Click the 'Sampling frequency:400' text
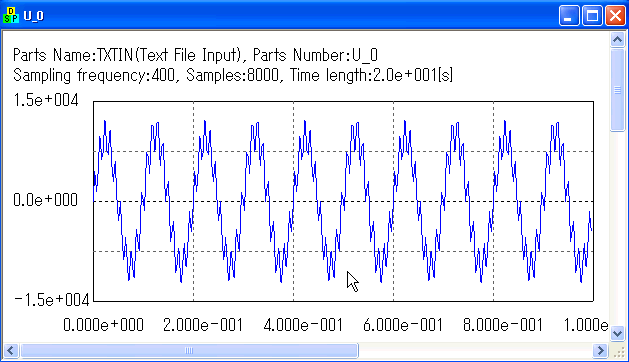The height and width of the screenshot is (362, 629). coord(93,75)
